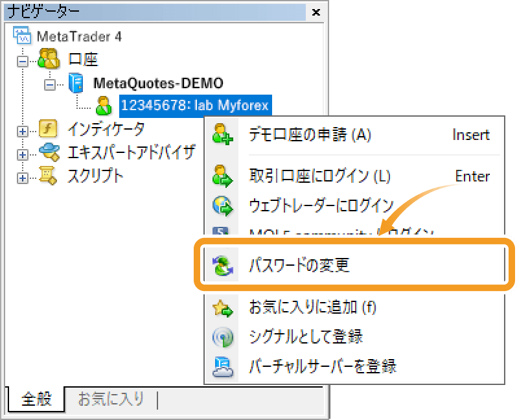Click the インディケータ function icon
This screenshot has width=517, height=420.
click(x=48, y=129)
